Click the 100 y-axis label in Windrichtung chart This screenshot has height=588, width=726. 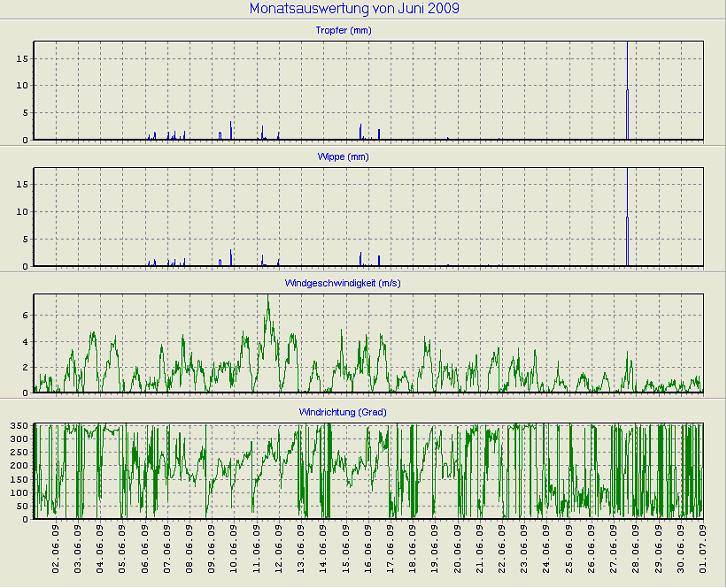(19, 493)
